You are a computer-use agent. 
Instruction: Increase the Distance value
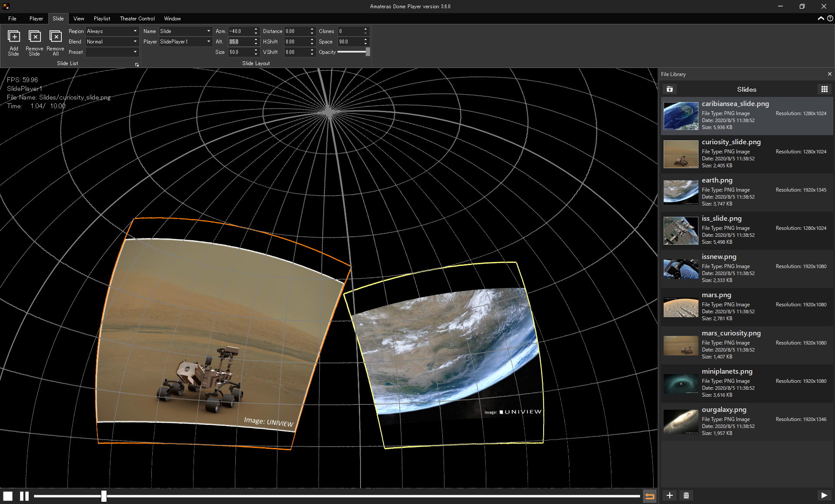coord(312,29)
